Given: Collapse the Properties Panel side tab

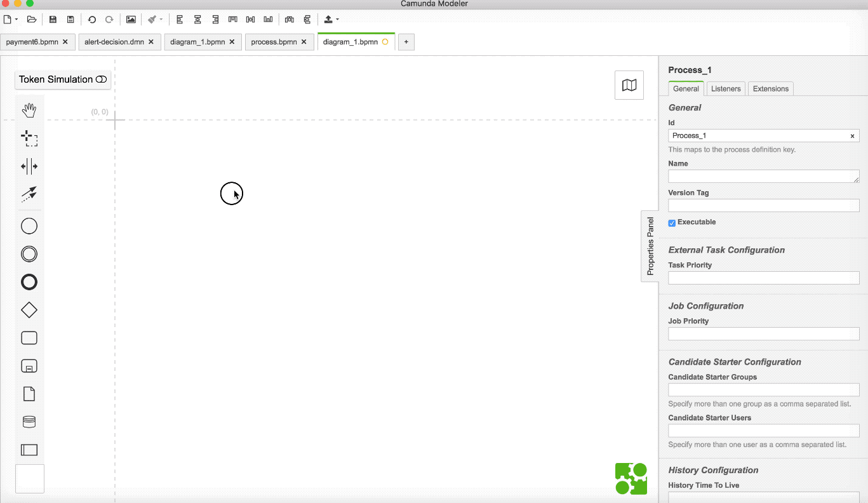Looking at the screenshot, I should [650, 246].
